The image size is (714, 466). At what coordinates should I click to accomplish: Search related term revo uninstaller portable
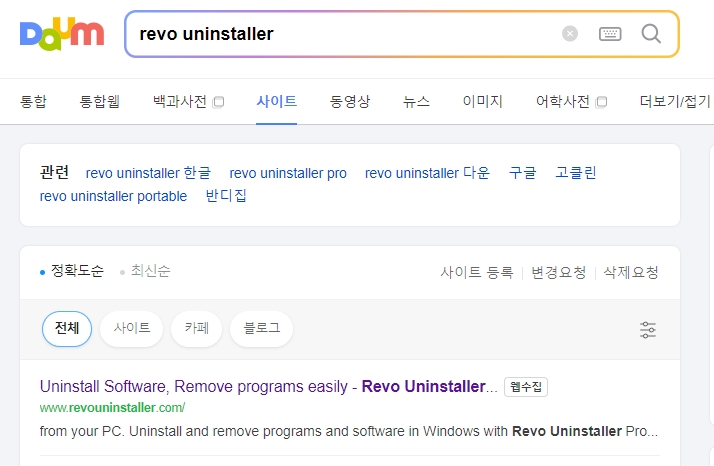pos(113,196)
